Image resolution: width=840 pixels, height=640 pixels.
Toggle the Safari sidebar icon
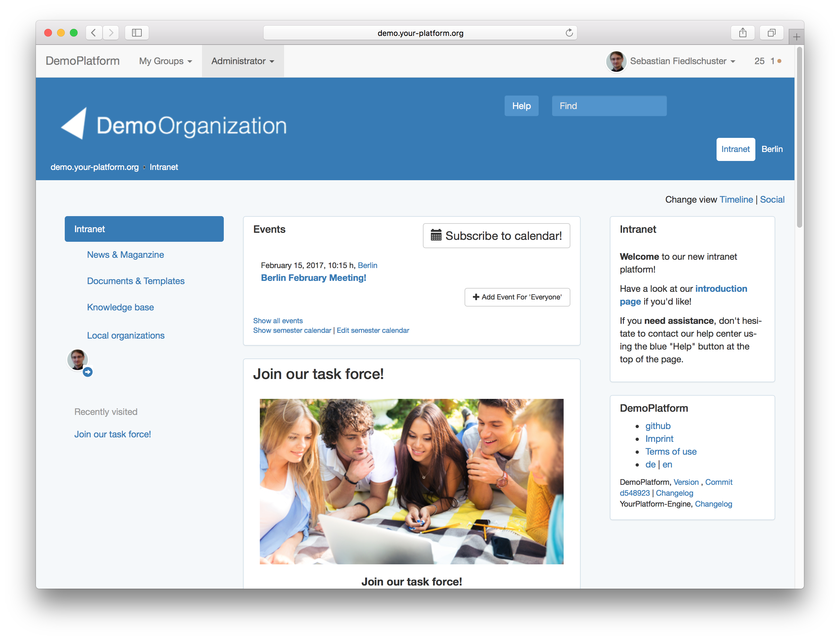[137, 33]
